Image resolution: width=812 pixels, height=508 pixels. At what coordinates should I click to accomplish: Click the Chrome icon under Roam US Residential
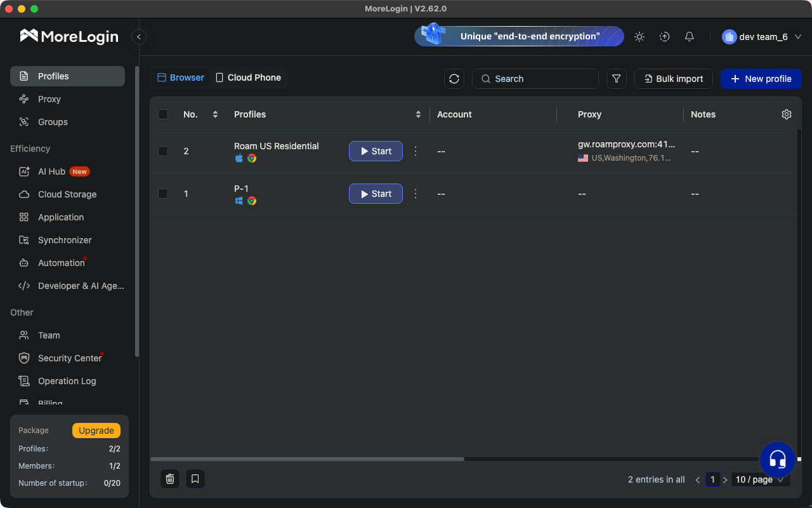coord(252,158)
